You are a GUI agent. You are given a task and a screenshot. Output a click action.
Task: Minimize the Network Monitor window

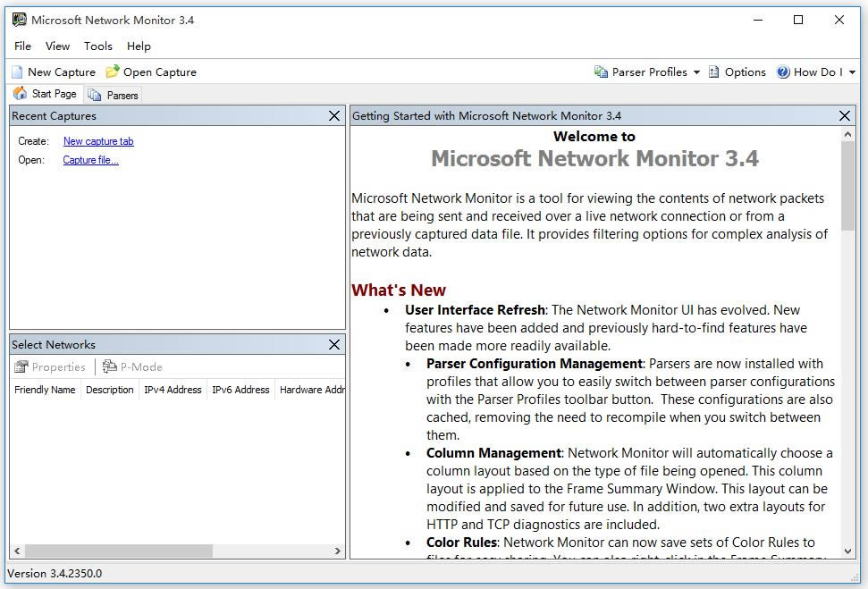pyautogui.click(x=758, y=20)
